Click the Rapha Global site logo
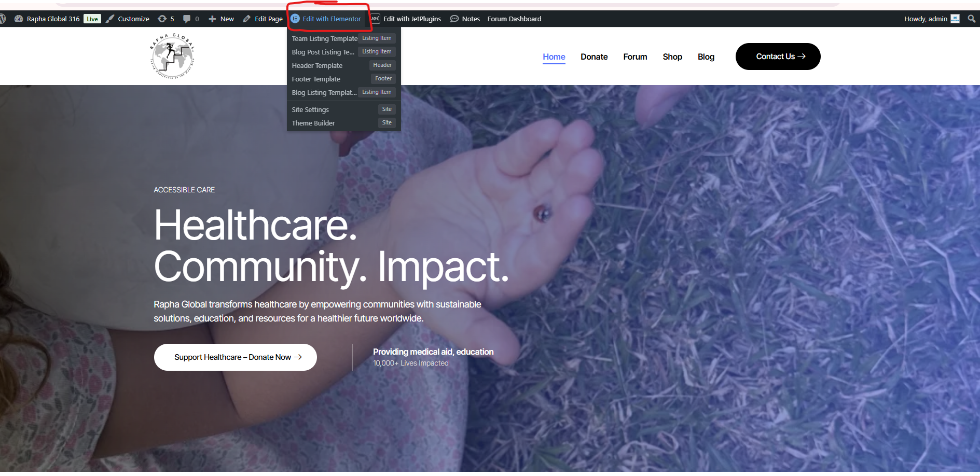The height and width of the screenshot is (476, 980). point(172,56)
